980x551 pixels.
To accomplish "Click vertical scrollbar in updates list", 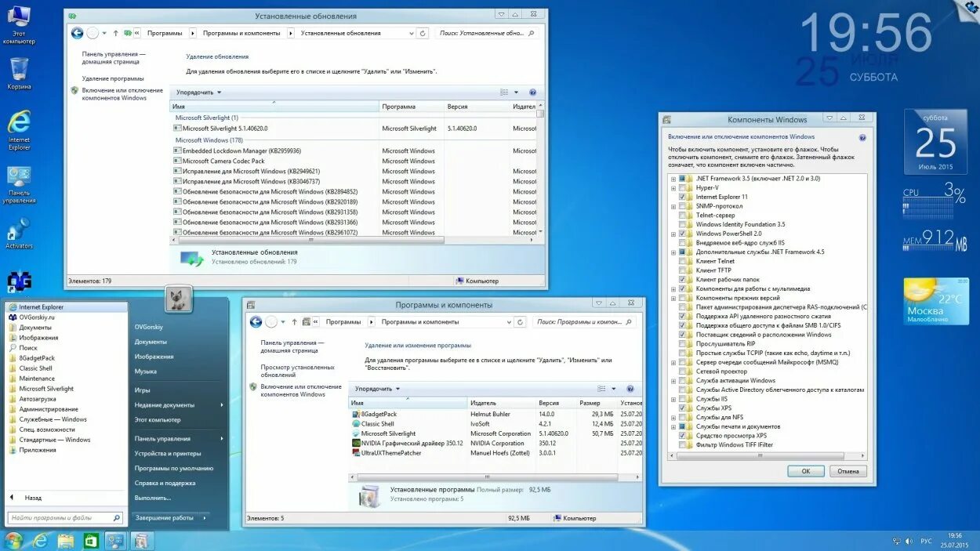I will point(540,114).
